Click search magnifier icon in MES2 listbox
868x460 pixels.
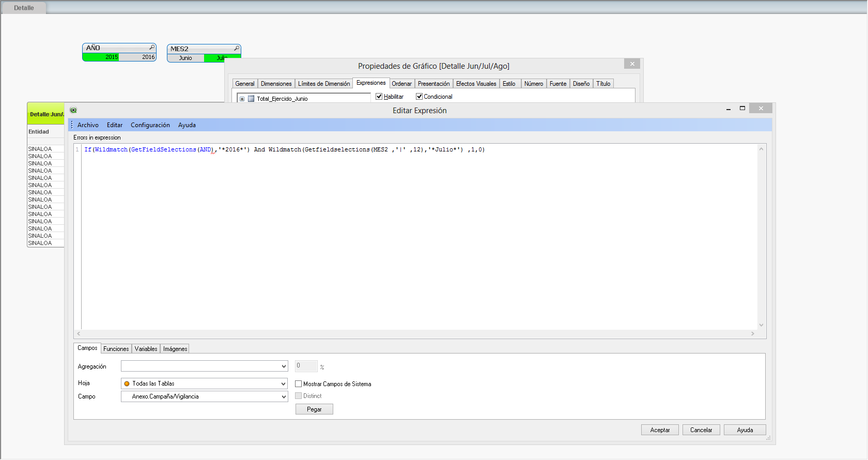[x=237, y=49]
